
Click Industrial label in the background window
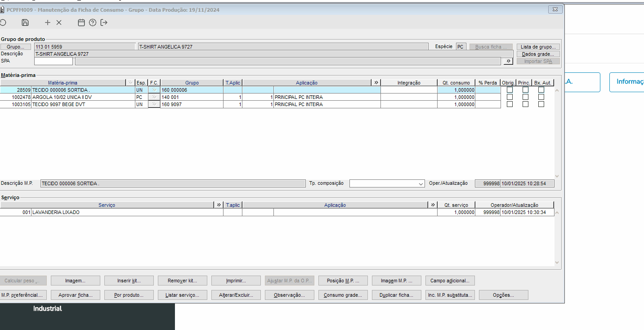click(x=48, y=308)
